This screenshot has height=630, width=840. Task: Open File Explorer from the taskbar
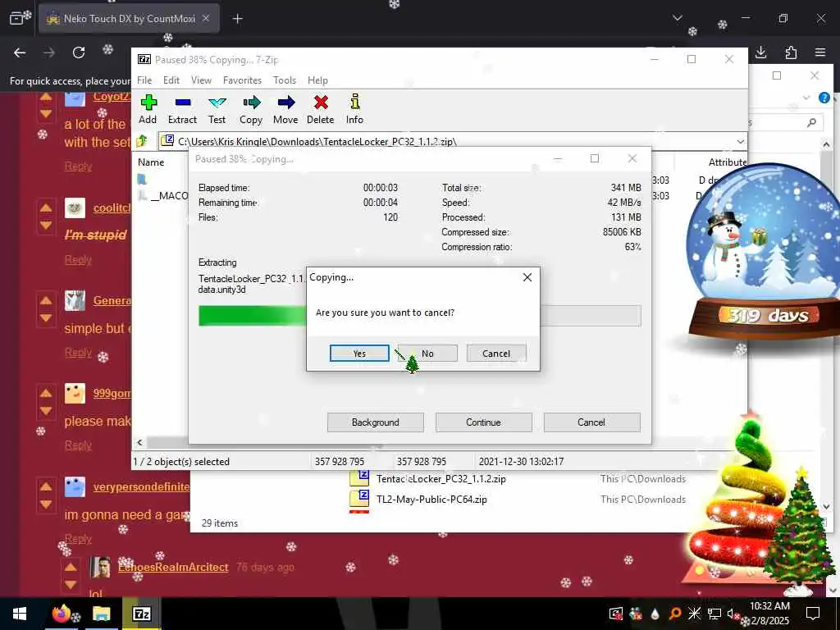click(x=101, y=614)
